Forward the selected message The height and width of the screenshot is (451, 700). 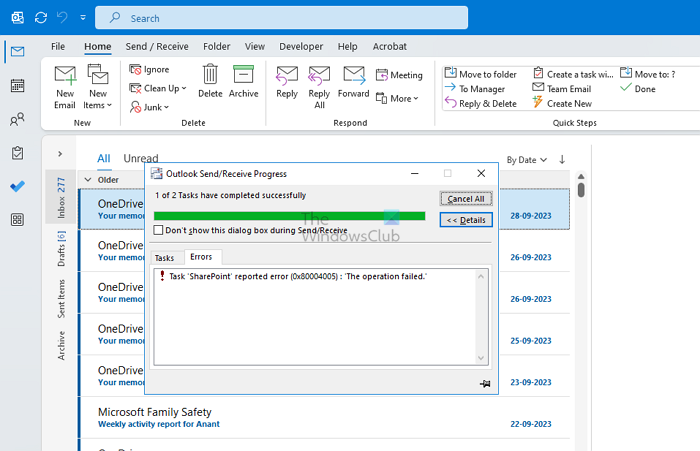coord(354,82)
